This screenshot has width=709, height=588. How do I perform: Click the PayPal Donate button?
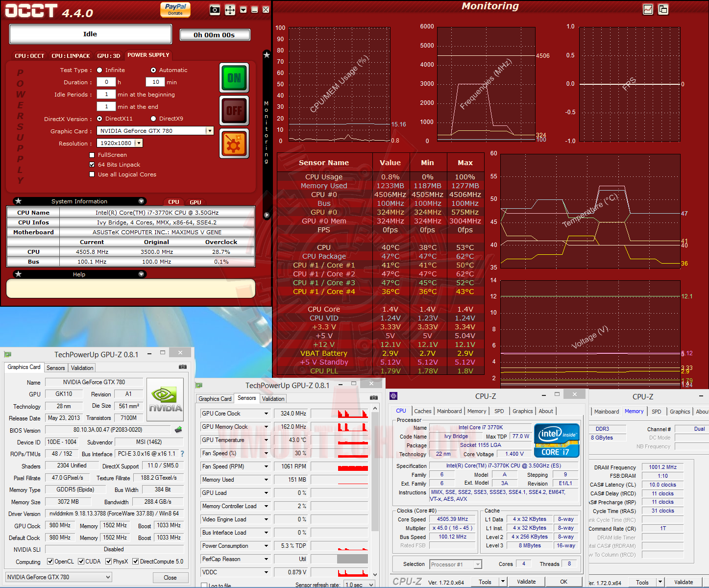[175, 9]
